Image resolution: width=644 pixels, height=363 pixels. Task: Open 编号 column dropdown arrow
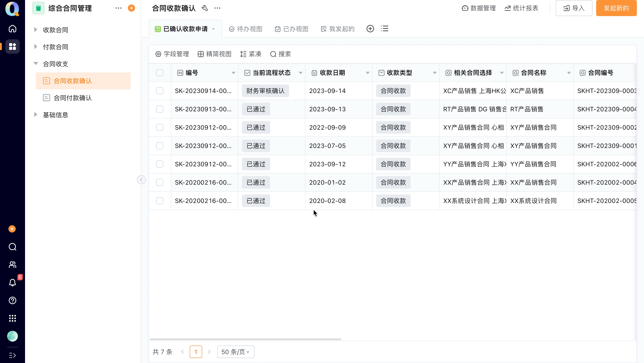pos(233,73)
